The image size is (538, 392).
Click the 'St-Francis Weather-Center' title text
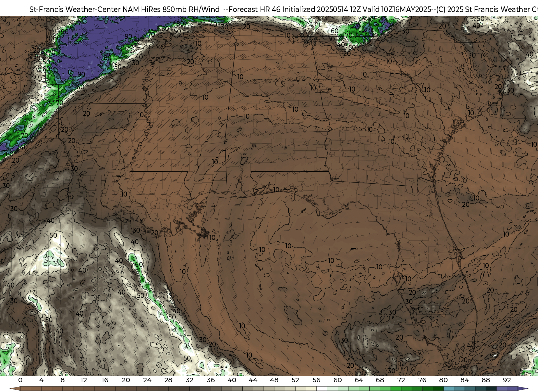(75, 10)
